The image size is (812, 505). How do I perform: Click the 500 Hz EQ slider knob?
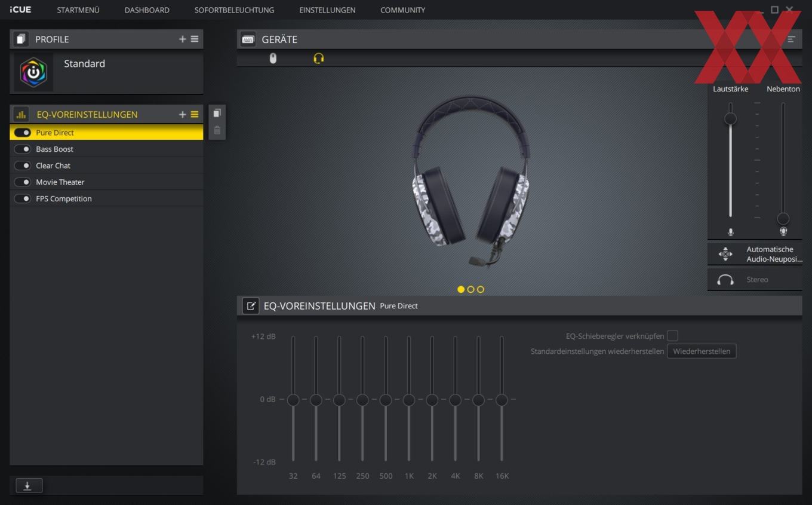(x=386, y=400)
